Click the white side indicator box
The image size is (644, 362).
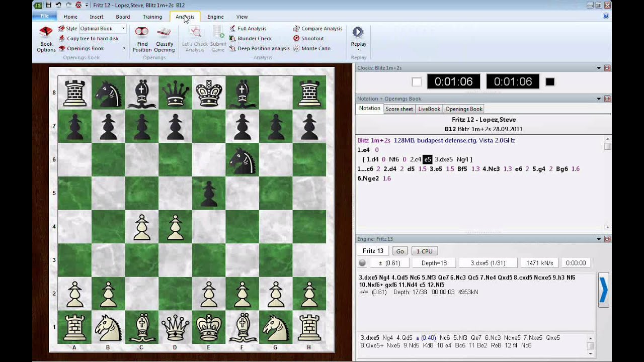[417, 82]
